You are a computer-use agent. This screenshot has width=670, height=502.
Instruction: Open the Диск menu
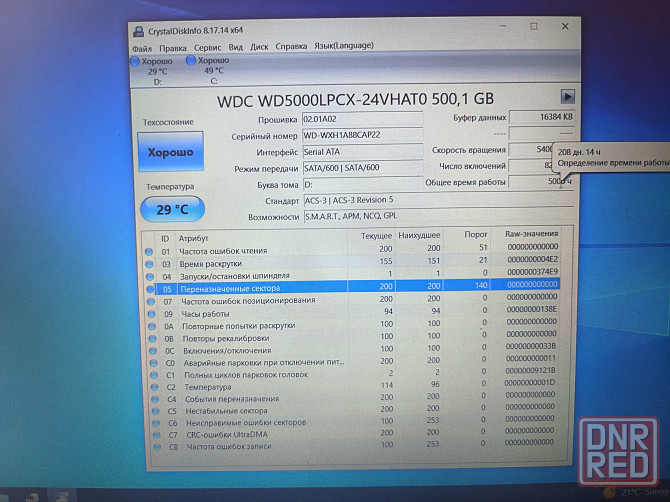pyautogui.click(x=259, y=47)
